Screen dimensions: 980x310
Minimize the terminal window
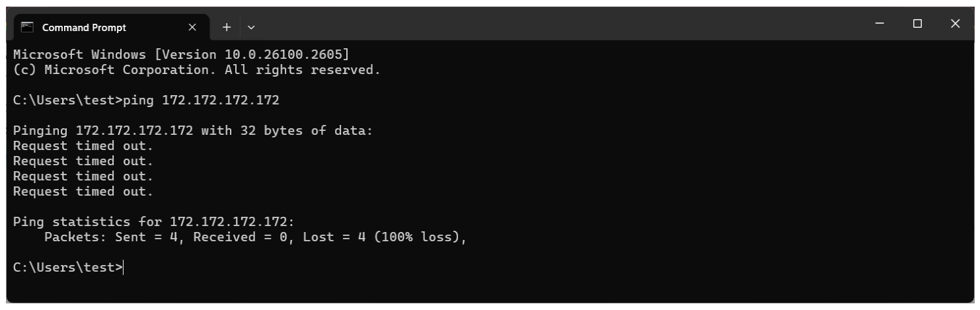(880, 23)
